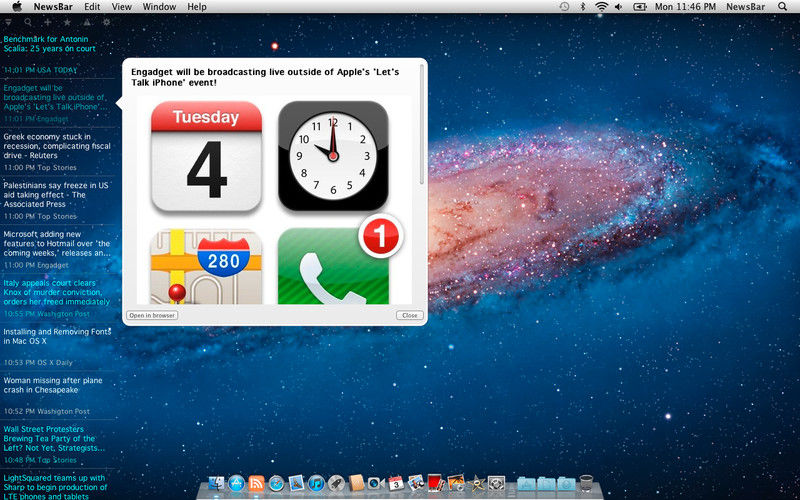The width and height of the screenshot is (800, 500).
Task: Open the middle blue folder stack in Dock
Action: 546,483
